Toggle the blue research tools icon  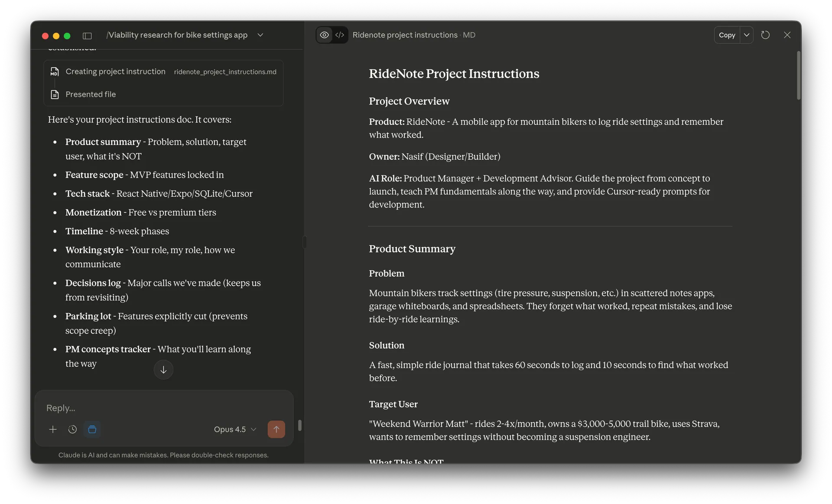tap(92, 429)
